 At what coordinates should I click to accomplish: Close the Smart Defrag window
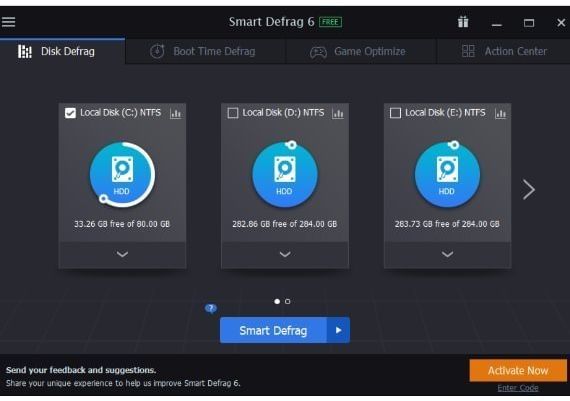pyautogui.click(x=561, y=23)
